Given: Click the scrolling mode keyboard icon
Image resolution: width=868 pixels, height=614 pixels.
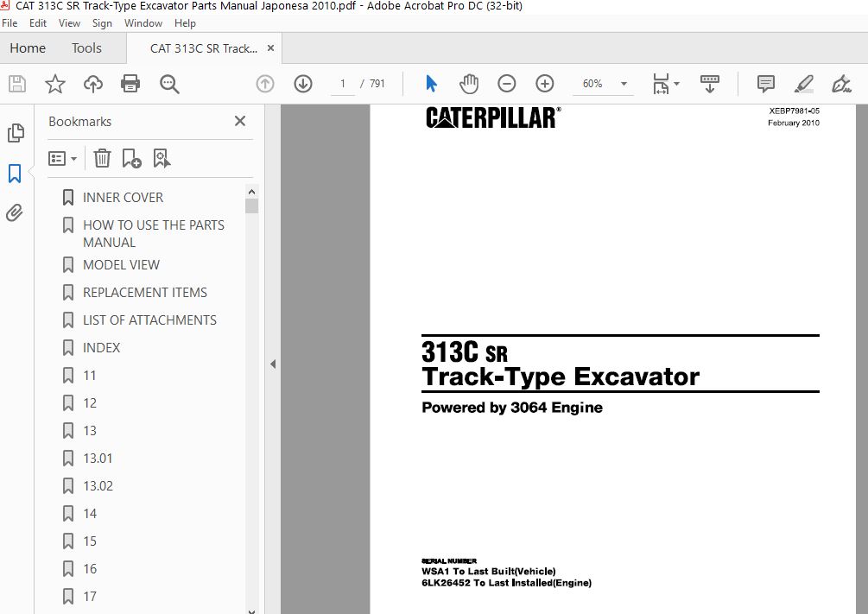Looking at the screenshot, I should pos(710,84).
